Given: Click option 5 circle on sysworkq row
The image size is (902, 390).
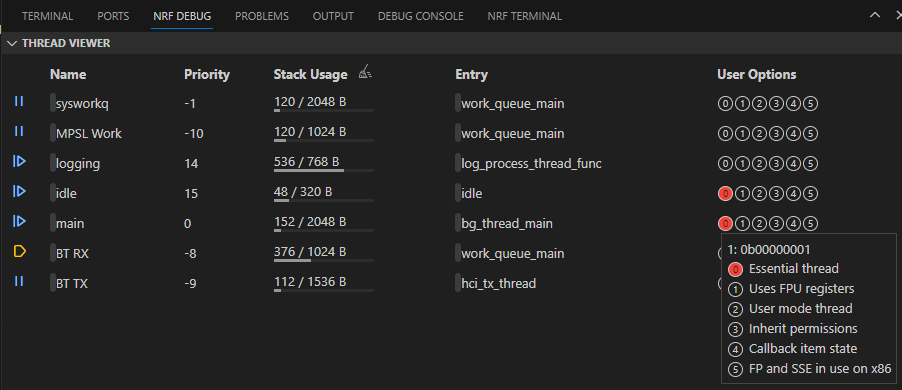Looking at the screenshot, I should [x=811, y=104].
